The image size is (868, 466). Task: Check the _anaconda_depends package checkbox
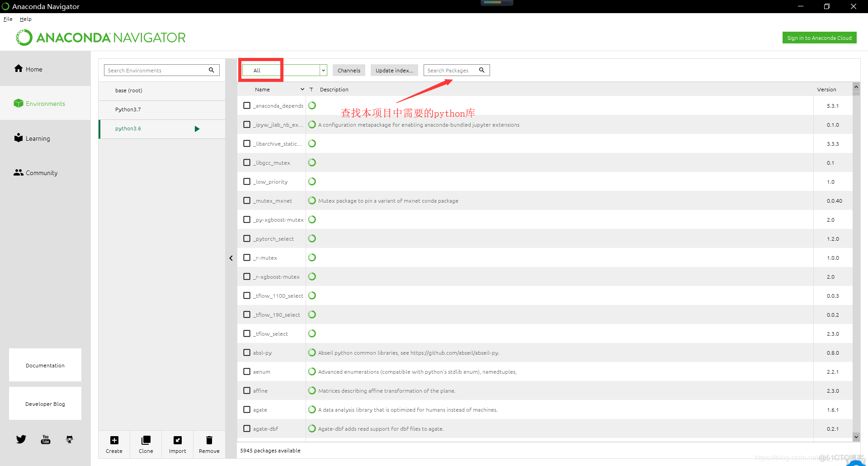(x=247, y=105)
